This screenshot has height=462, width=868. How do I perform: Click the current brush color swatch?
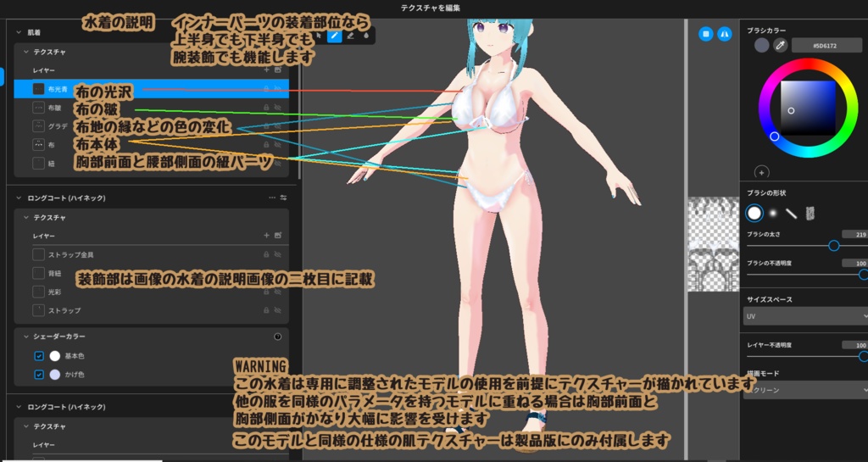(762, 46)
